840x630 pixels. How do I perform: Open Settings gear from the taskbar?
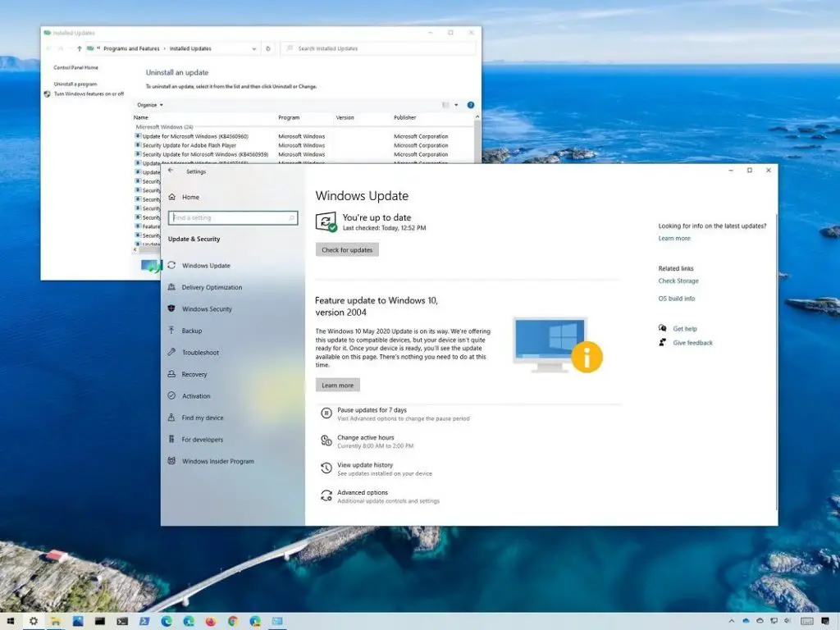point(34,621)
